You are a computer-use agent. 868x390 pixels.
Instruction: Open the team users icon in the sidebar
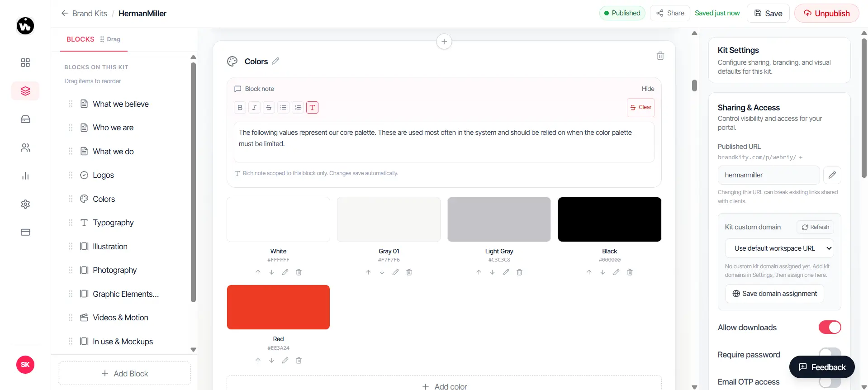tap(25, 147)
